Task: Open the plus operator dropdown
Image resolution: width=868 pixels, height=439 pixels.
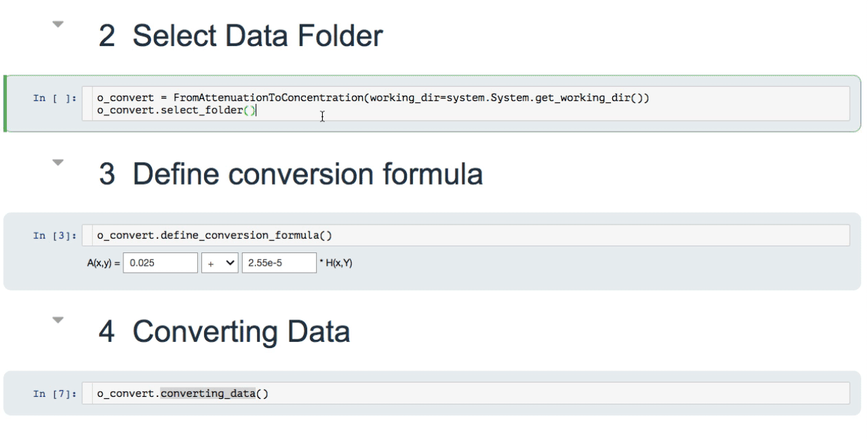Action: point(220,263)
